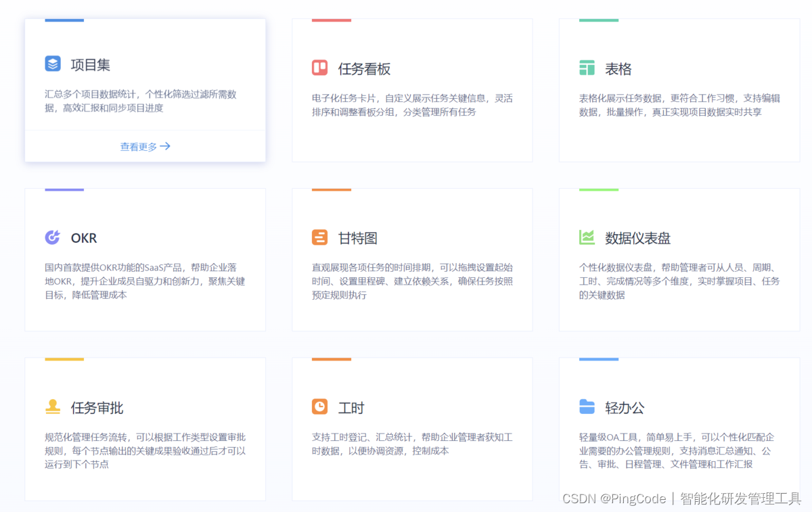Select the 甘特图 card title

point(357,238)
